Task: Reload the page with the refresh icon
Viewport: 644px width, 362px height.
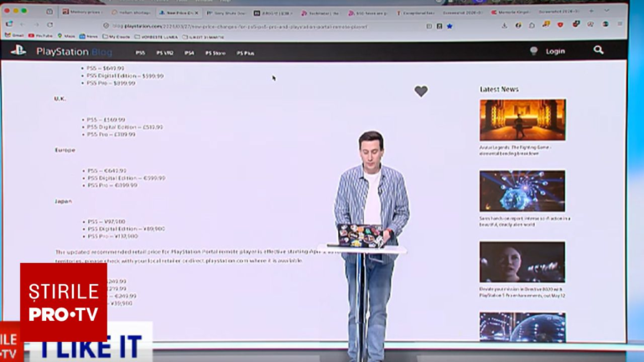Action: pyautogui.click(x=49, y=24)
